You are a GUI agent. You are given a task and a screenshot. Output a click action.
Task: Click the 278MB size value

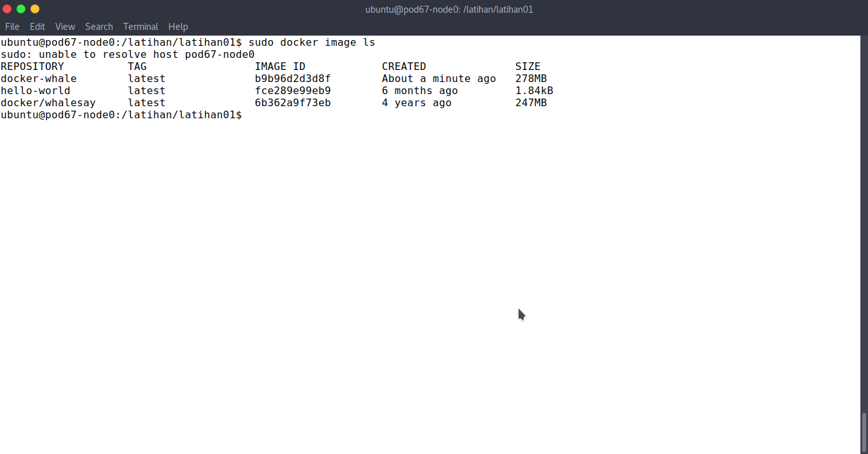531,79
